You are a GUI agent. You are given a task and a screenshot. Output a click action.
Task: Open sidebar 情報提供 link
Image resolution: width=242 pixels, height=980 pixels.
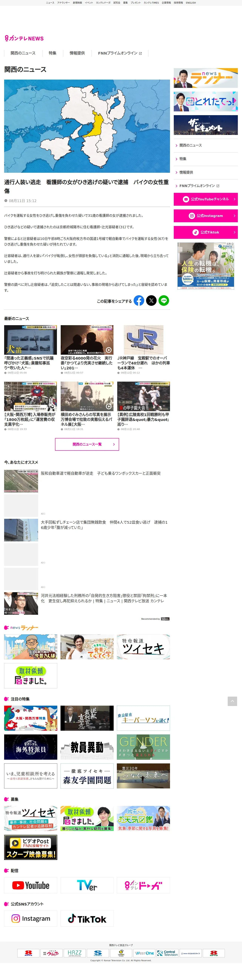[206, 172]
